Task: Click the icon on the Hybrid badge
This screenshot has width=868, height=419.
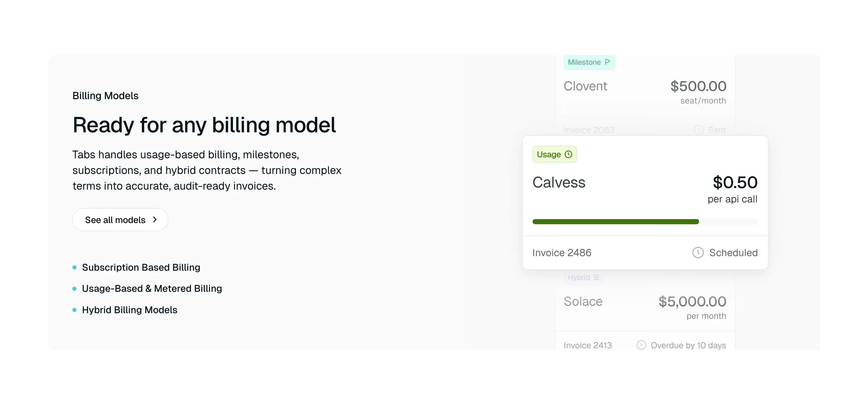Action: (x=596, y=277)
